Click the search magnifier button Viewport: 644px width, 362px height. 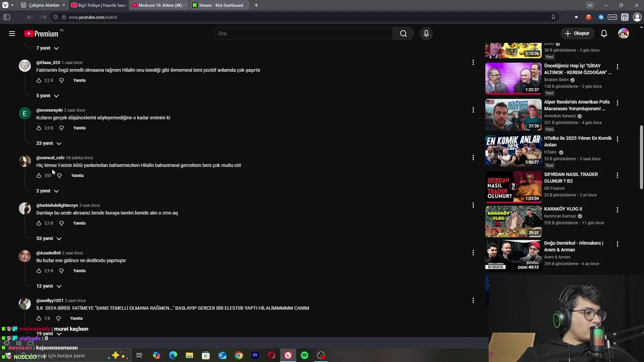[404, 34]
